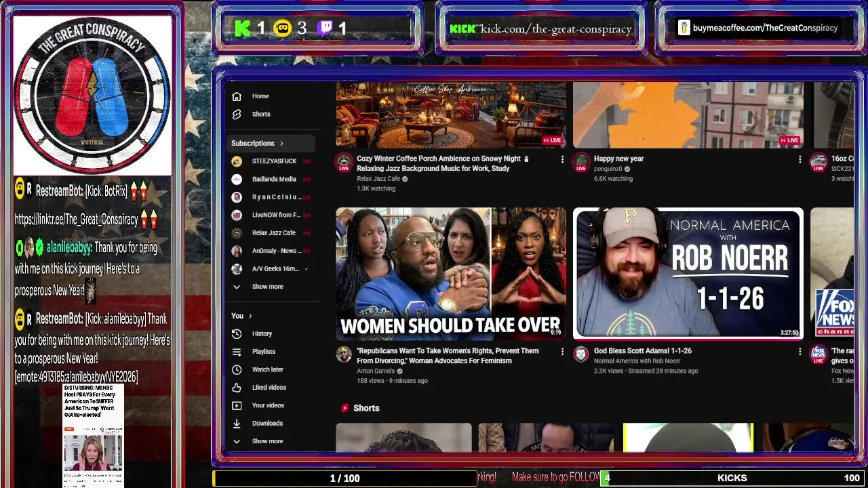
Task: Open Normal America with Rob Noerr channel link
Action: [637, 361]
